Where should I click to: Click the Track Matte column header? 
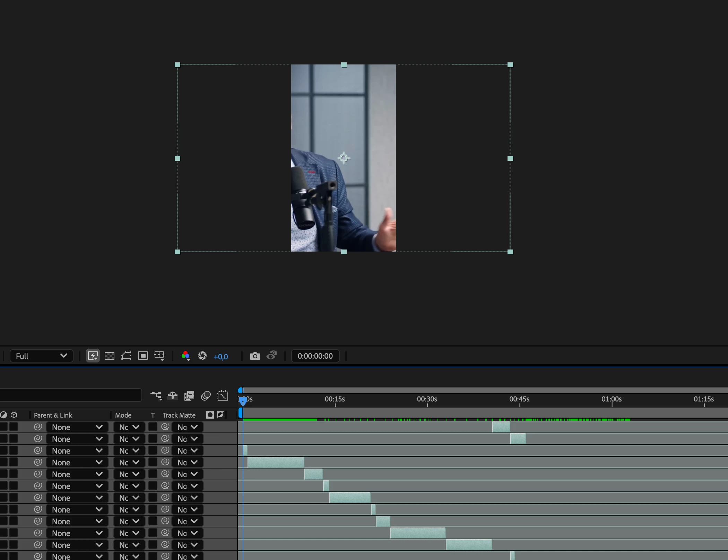[179, 415]
